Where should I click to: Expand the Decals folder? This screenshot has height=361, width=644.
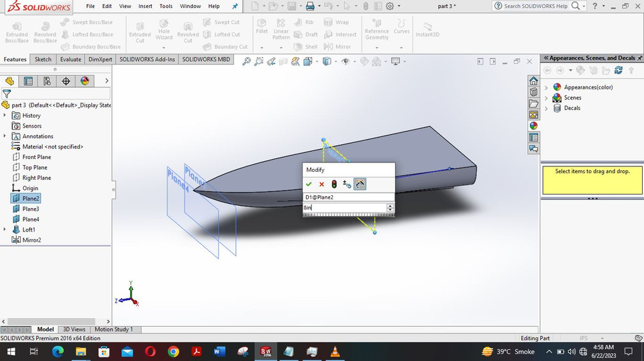(x=546, y=108)
